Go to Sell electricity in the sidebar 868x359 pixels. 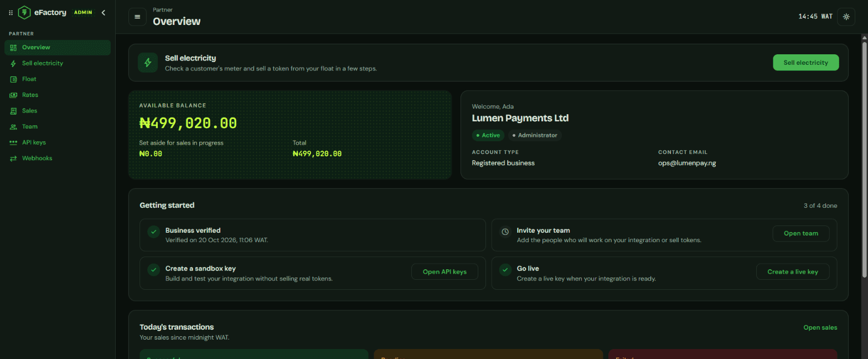click(x=58, y=63)
